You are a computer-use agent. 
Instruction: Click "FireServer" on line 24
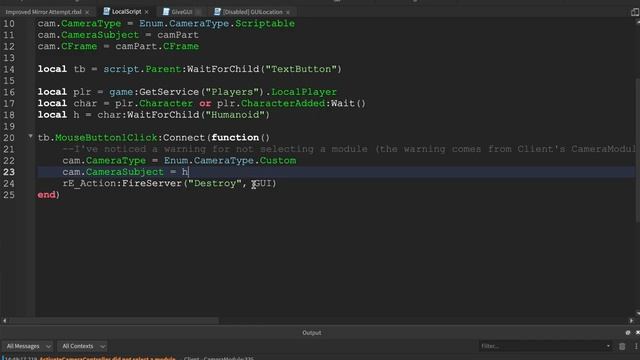click(151, 184)
